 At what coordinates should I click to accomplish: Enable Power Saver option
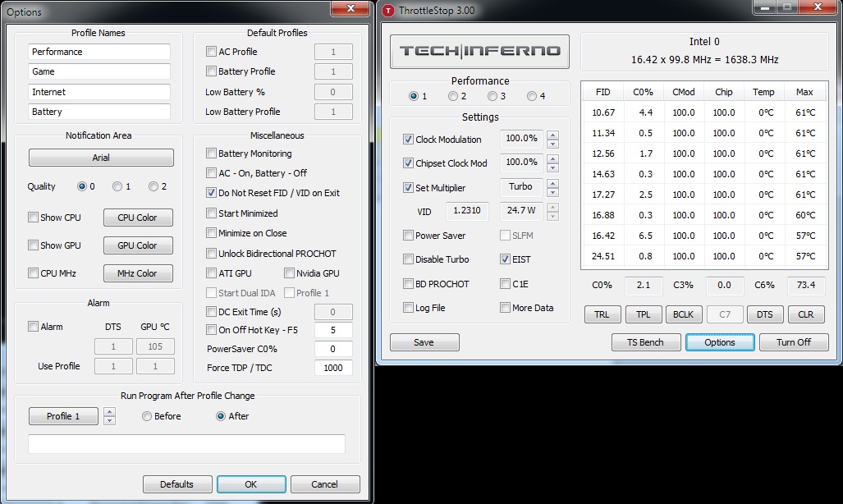(x=408, y=235)
